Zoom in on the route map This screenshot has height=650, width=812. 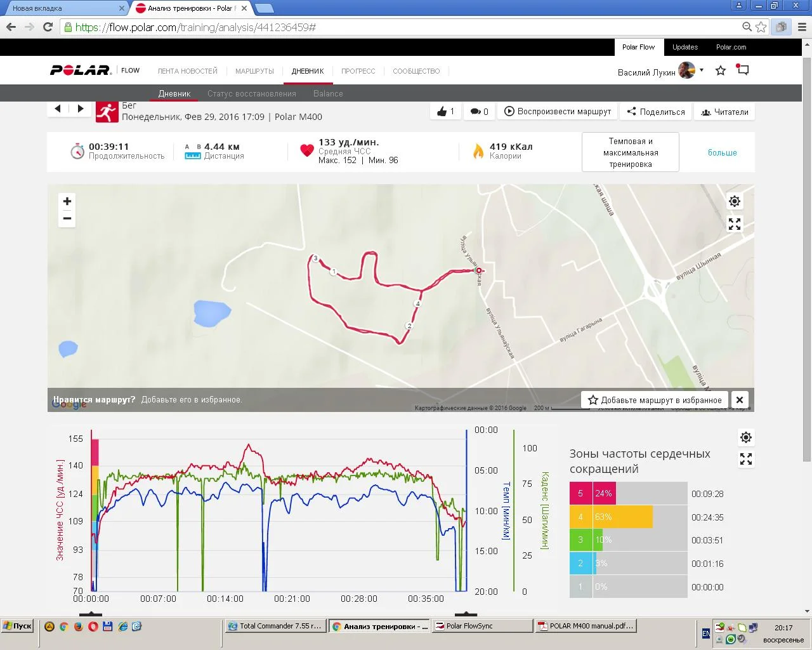coord(67,201)
